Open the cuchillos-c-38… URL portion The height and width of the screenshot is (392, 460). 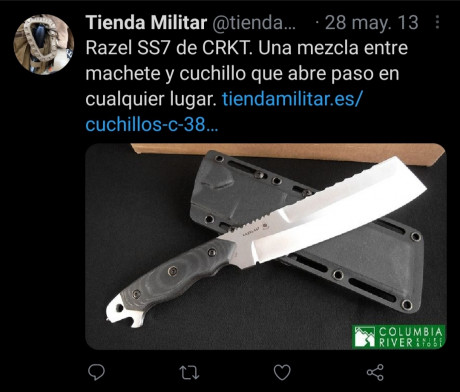(x=152, y=125)
